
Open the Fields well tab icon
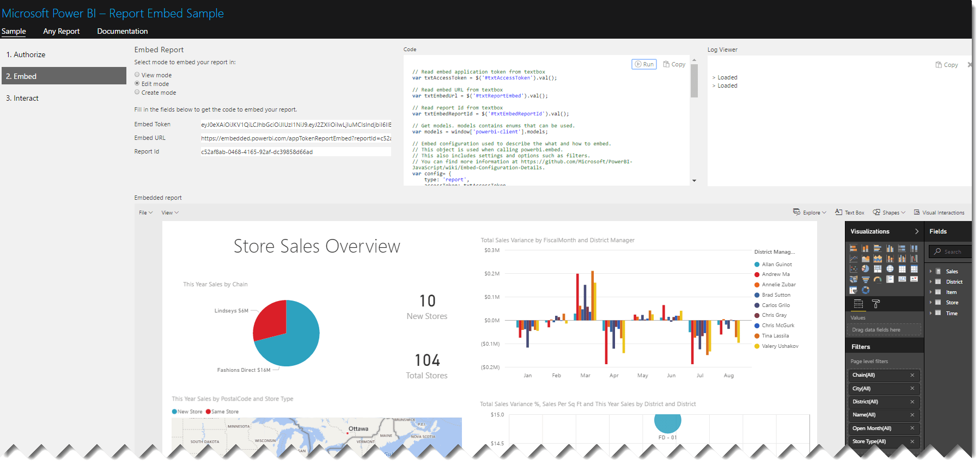[x=859, y=304]
